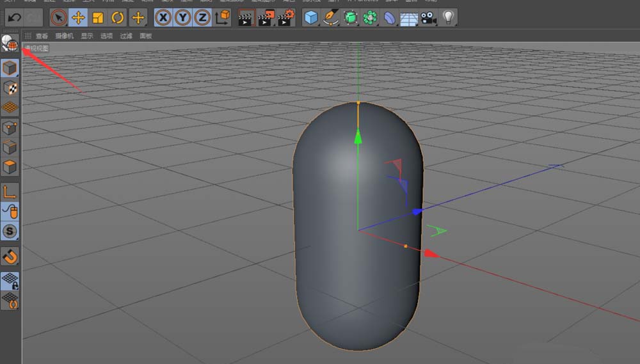The height and width of the screenshot is (364, 640).
Task: Open the spline Pen tool dropdown
Action: click(330, 17)
